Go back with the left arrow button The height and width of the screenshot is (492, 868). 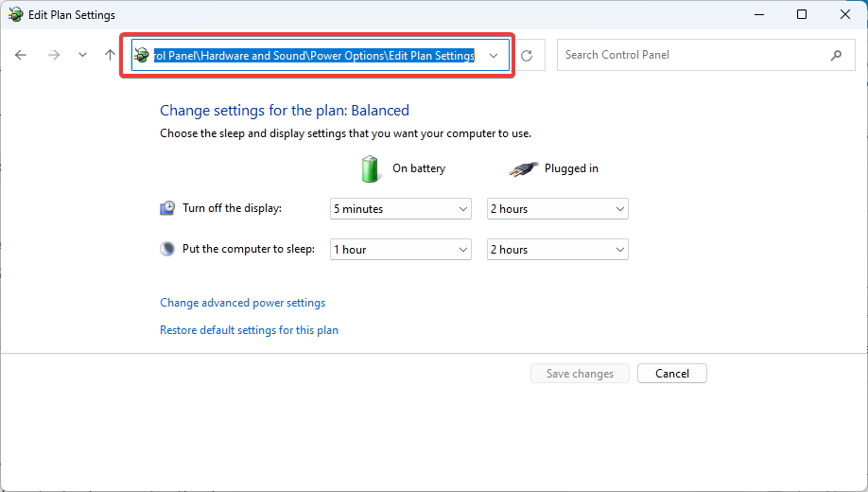(x=21, y=55)
